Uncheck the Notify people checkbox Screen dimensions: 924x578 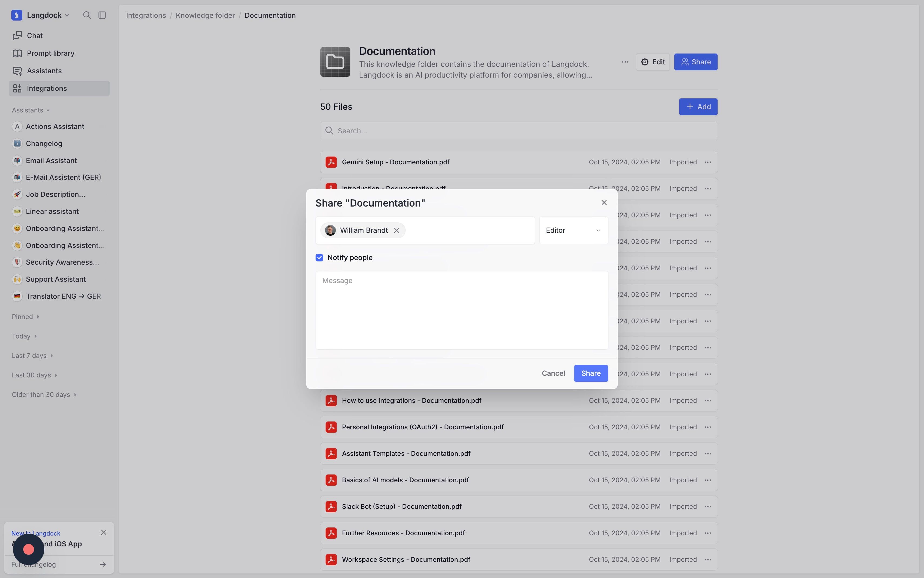319,258
